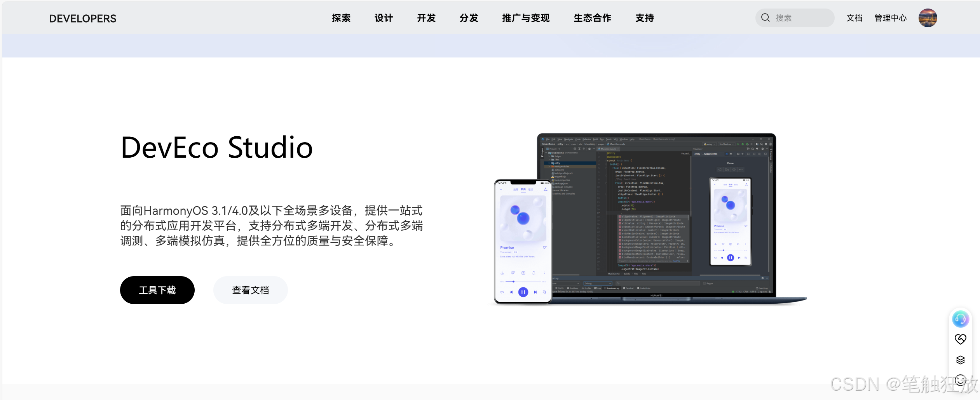This screenshot has height=400, width=980.
Task: Click the phone music player mockup image
Action: 523,241
